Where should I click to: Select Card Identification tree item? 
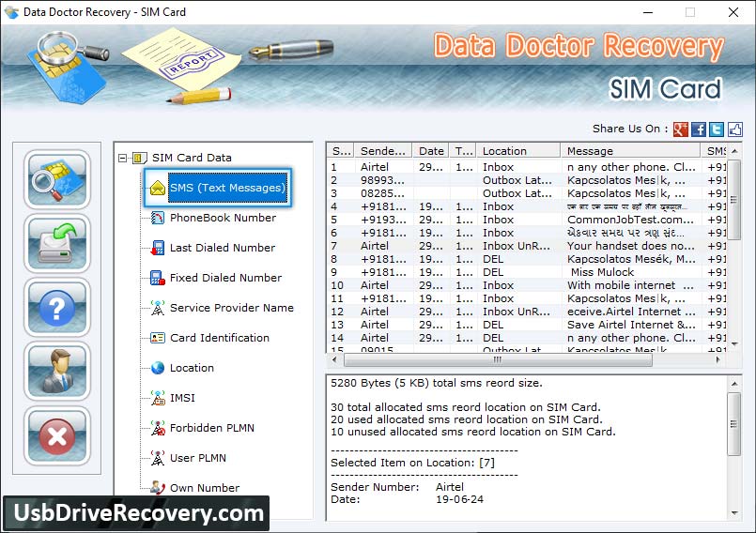(x=220, y=338)
